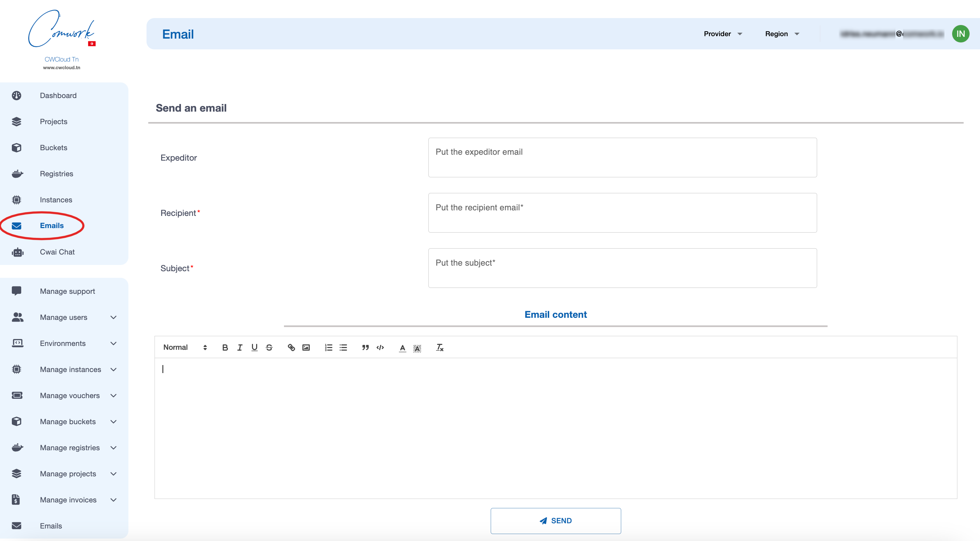Click the ordered list icon
The height and width of the screenshot is (541, 980).
[329, 348]
